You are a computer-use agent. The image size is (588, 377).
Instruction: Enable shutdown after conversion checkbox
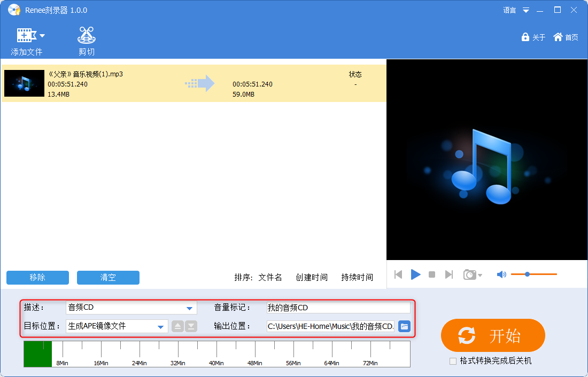coord(453,361)
